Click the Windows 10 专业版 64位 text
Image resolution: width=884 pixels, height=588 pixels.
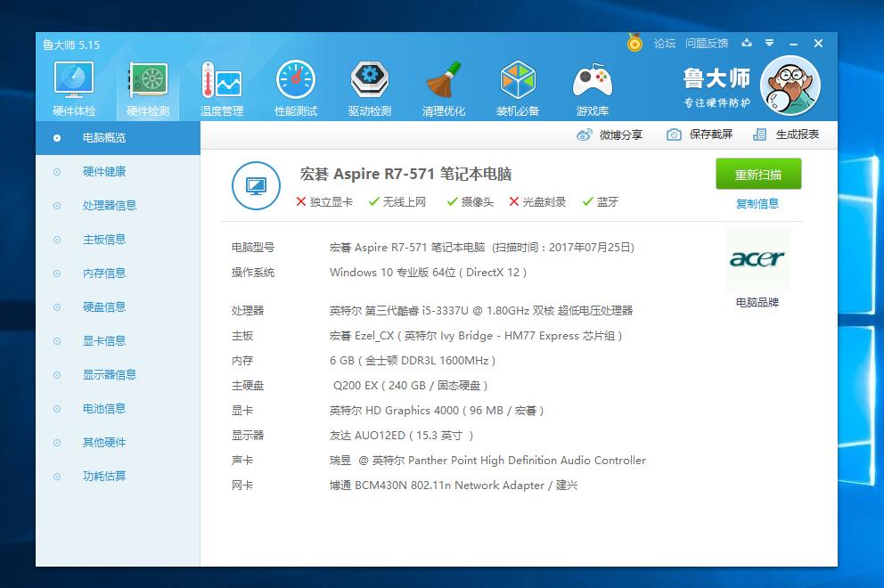coord(429,273)
